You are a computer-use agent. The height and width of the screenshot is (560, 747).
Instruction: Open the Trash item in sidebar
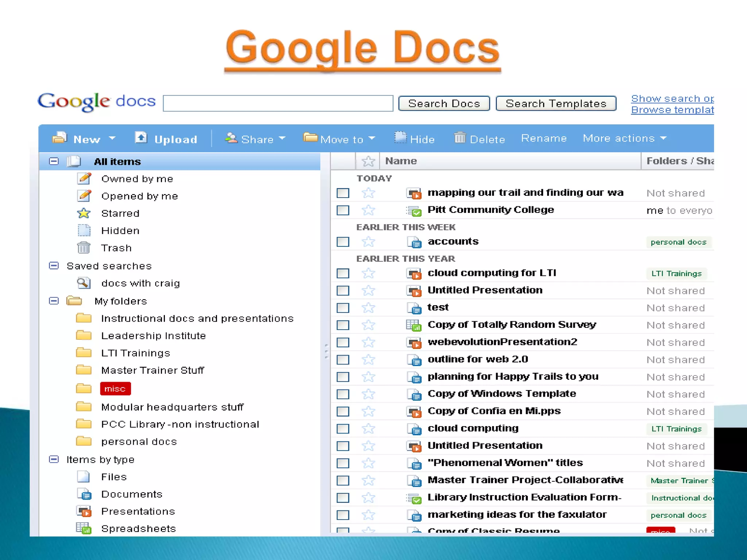click(x=116, y=248)
